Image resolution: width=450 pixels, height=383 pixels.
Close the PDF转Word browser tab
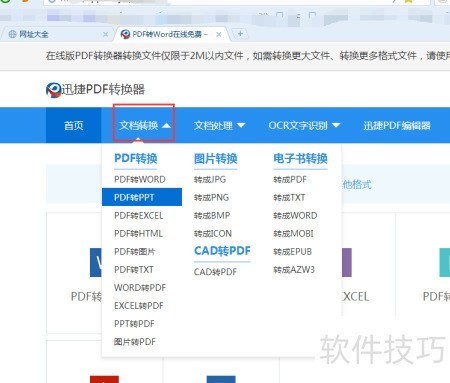pos(219,34)
